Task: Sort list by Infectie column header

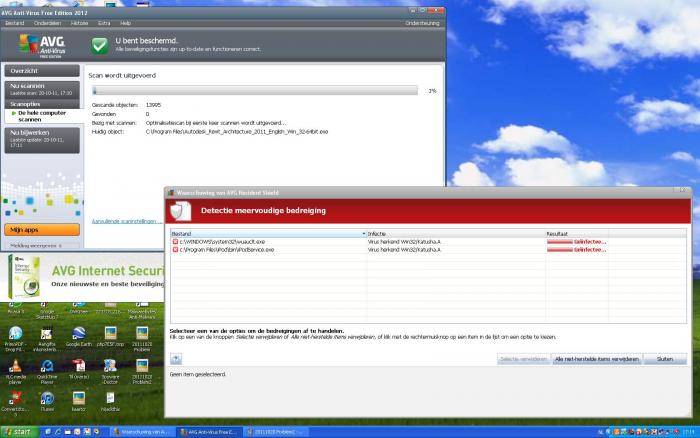Action: (456, 234)
